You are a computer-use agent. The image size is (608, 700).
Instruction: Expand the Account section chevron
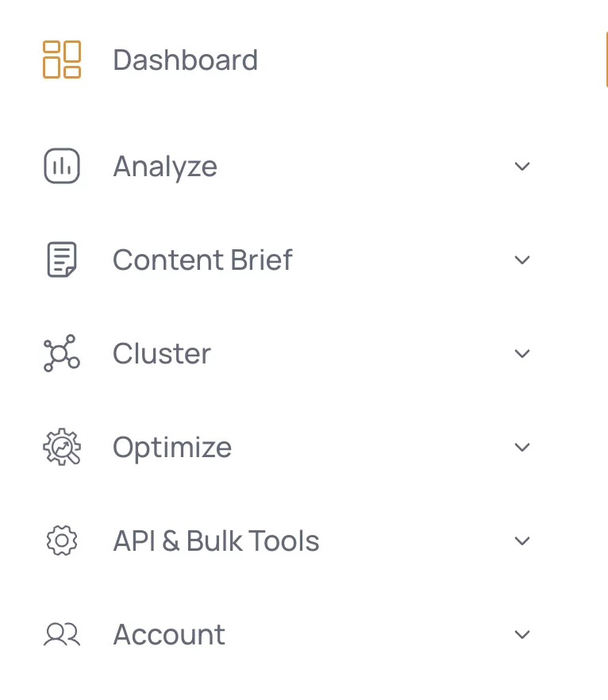(521, 635)
